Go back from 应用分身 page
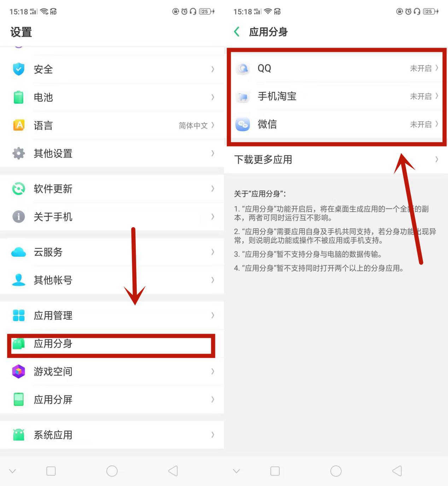The width and height of the screenshot is (448, 486). pyautogui.click(x=237, y=32)
